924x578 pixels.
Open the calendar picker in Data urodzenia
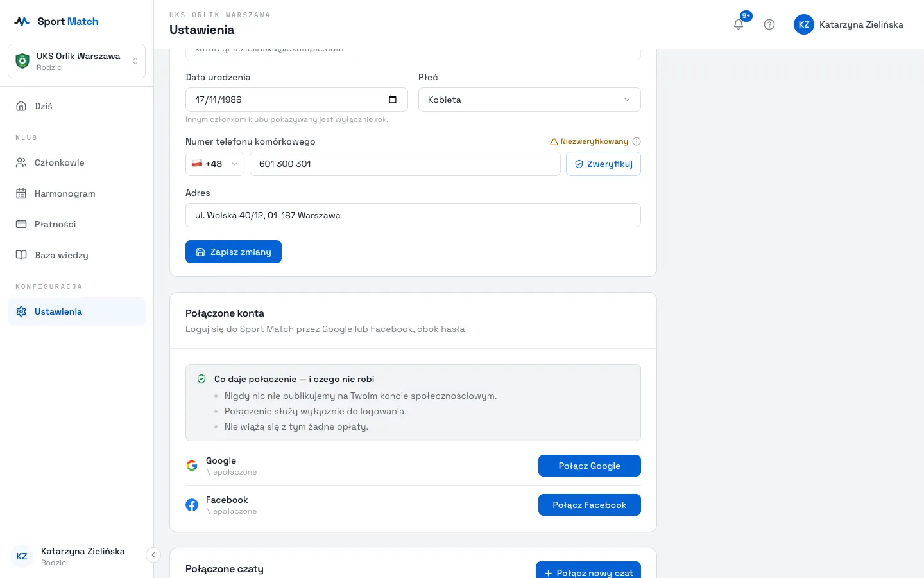pyautogui.click(x=393, y=100)
